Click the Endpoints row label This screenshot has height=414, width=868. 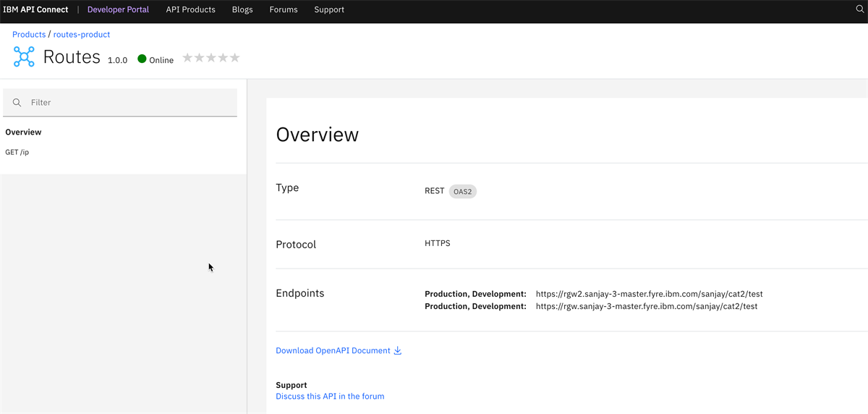click(x=300, y=293)
